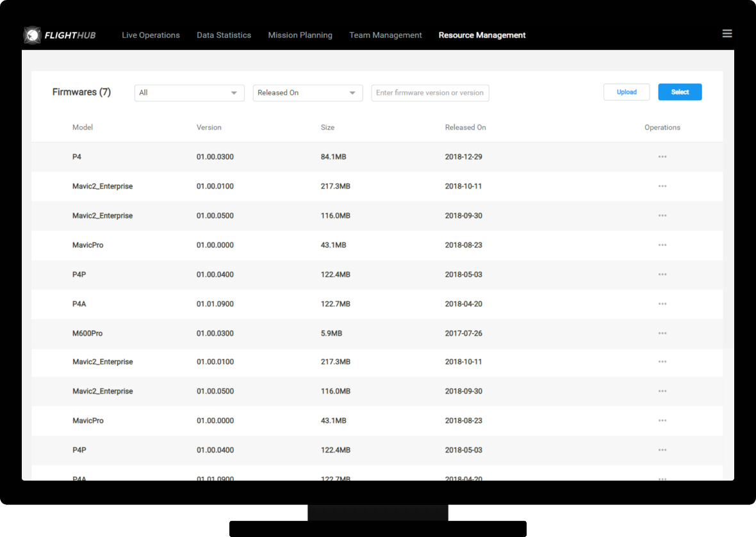Viewport: 756px width, 537px height.
Task: Switch to Data Statistics in the navigation
Action: 224,35
